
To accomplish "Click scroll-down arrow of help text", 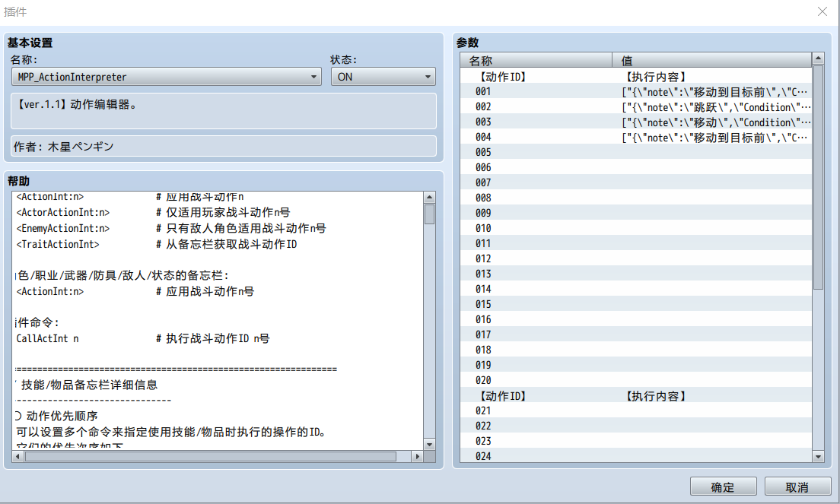I will (430, 445).
